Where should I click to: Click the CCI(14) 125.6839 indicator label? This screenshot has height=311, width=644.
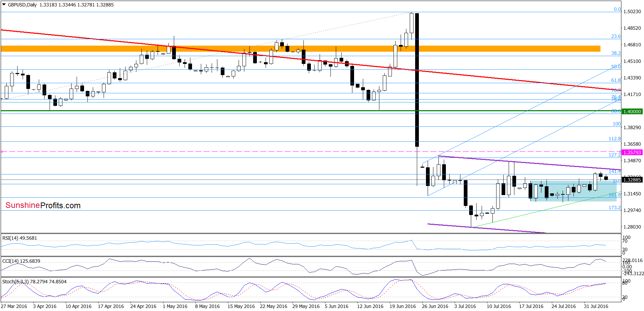click(21, 261)
